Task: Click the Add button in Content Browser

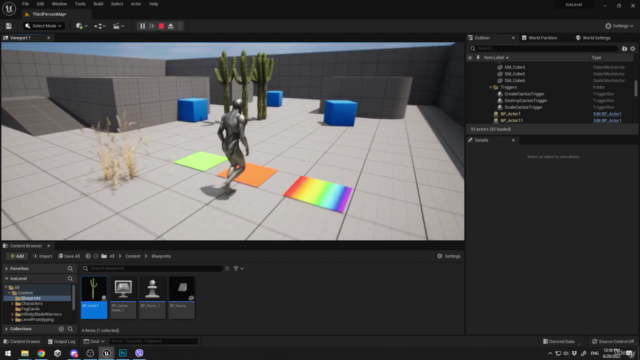Action: click(x=17, y=256)
